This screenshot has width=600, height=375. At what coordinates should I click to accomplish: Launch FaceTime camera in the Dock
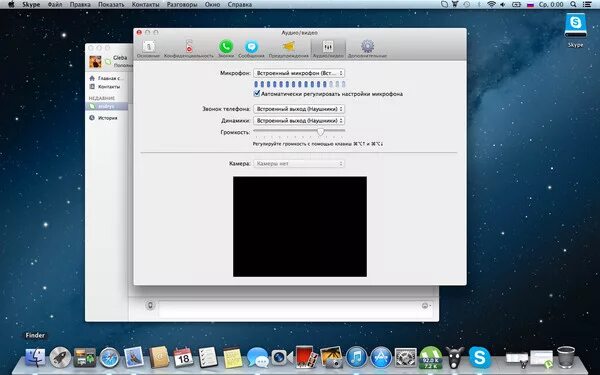click(x=282, y=357)
